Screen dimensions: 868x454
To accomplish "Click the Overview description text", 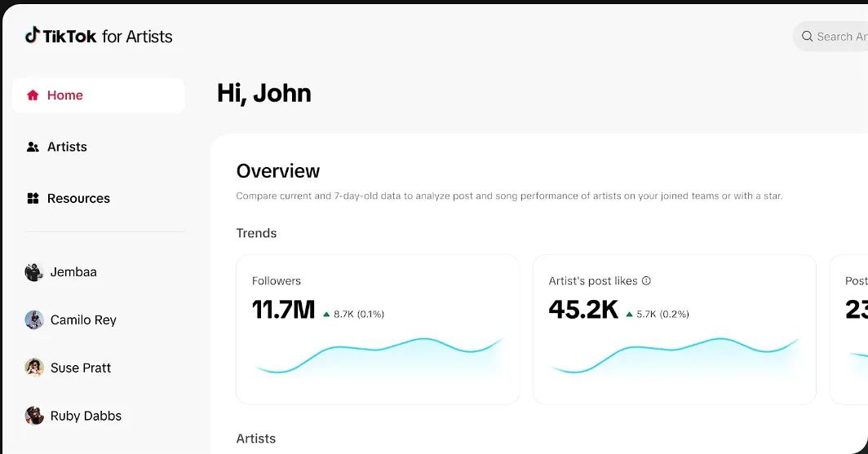I will (x=509, y=196).
